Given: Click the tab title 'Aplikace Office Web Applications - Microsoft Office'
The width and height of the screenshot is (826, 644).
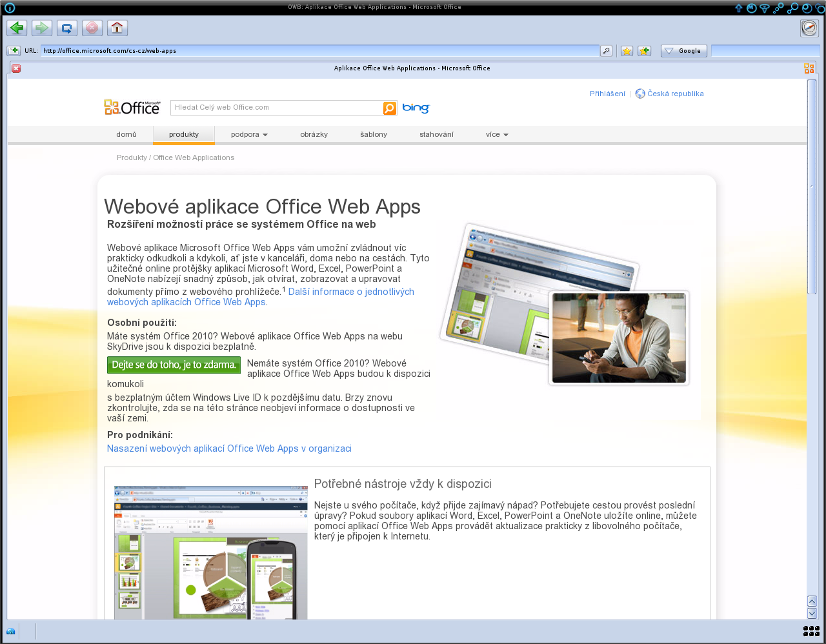Looking at the screenshot, I should tap(412, 68).
